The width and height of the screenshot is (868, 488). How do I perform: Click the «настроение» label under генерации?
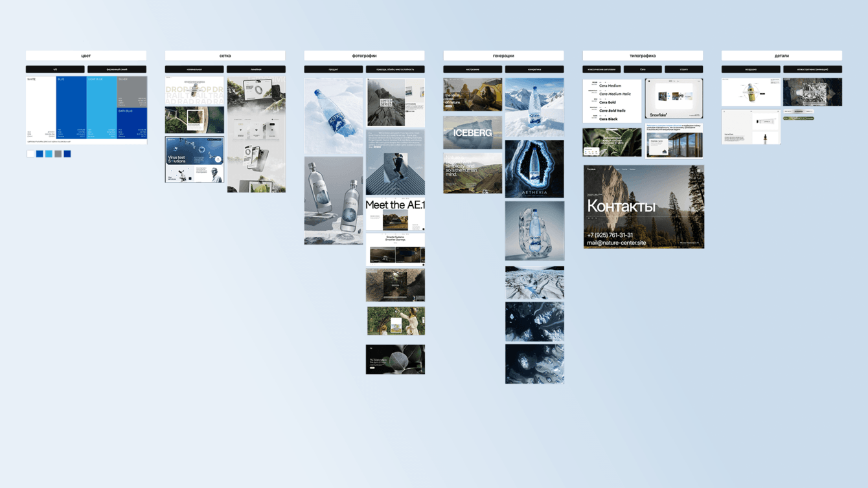pyautogui.click(x=473, y=69)
